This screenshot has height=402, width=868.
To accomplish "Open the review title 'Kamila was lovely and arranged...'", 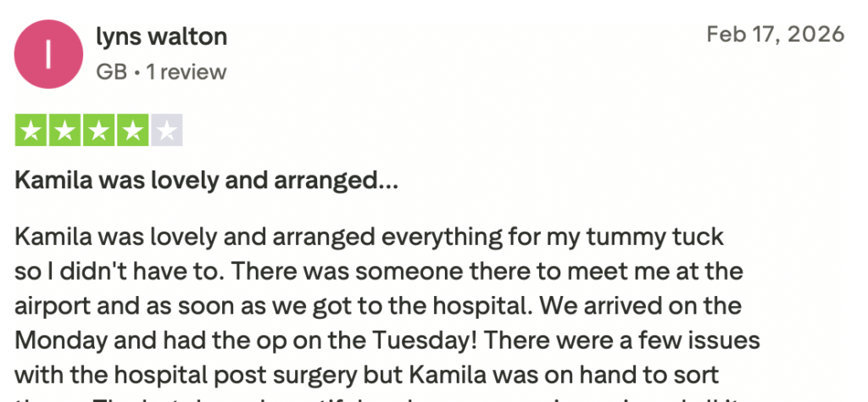I will (206, 181).
